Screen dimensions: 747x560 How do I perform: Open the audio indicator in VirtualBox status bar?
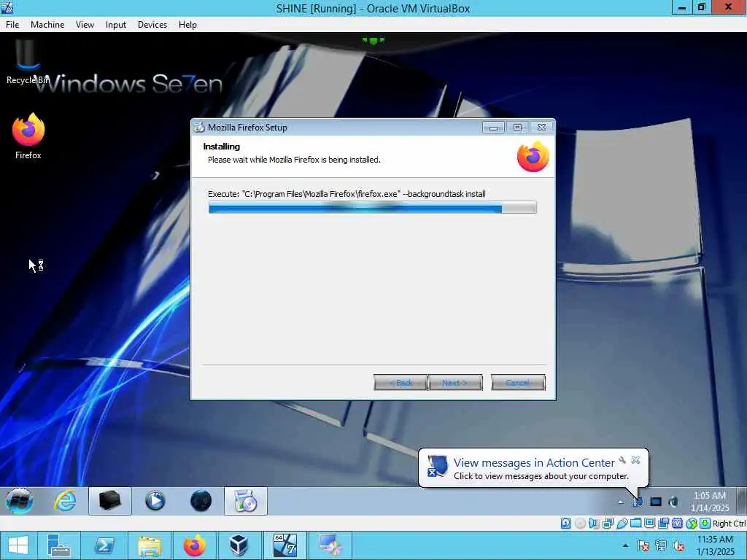coord(594,524)
